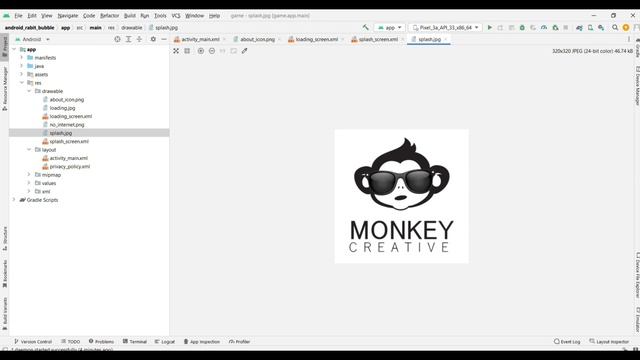Click the Attach Debugger to process icon
The height and width of the screenshot is (360, 640).
(555, 27)
